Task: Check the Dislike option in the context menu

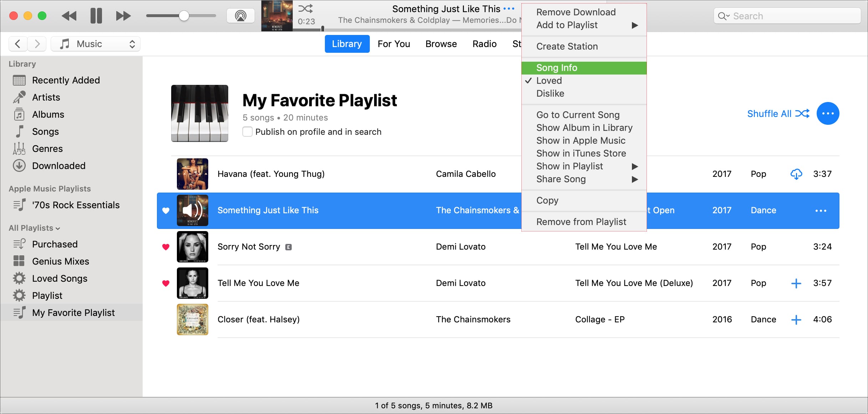Action: point(550,93)
